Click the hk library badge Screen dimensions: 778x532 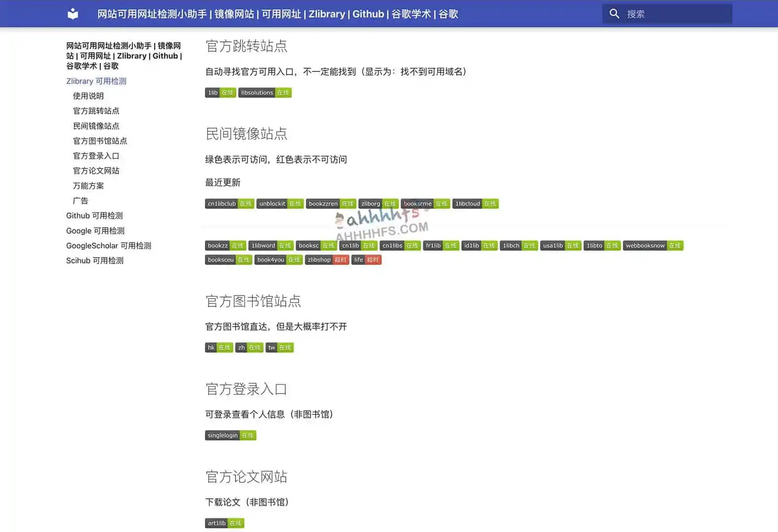point(219,348)
